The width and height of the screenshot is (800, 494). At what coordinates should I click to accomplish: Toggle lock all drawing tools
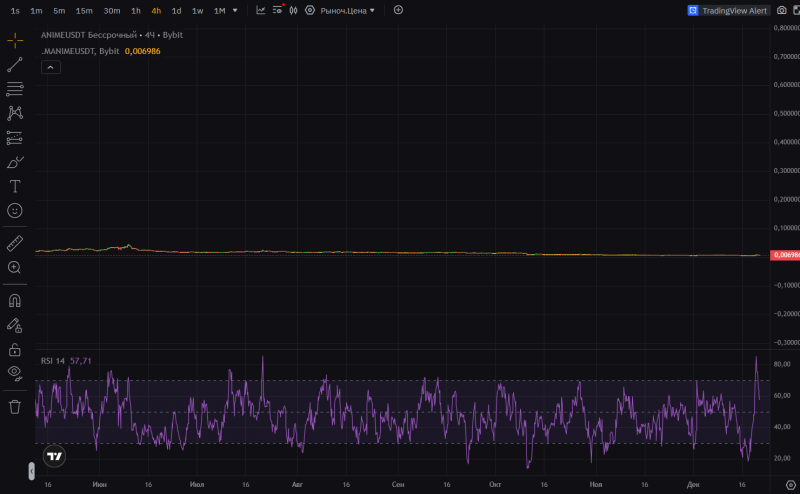15,349
